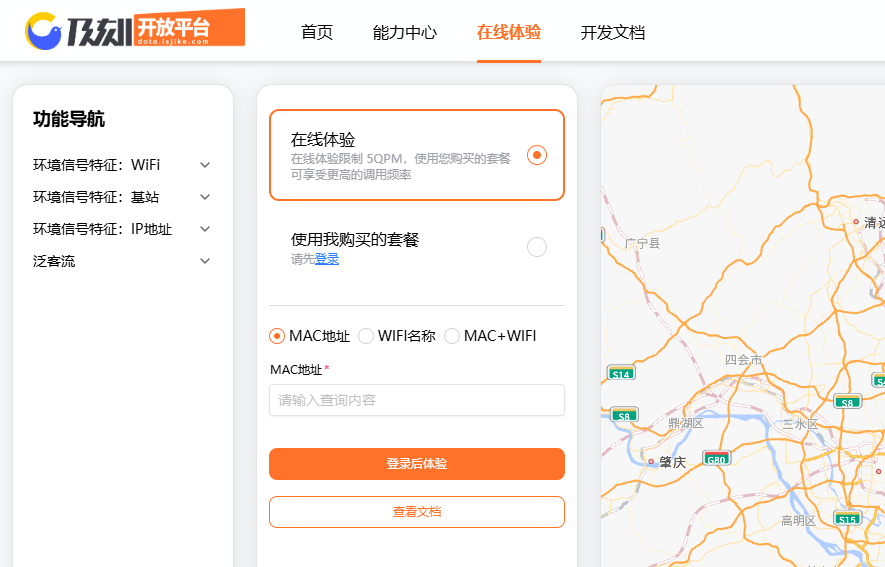The width and height of the screenshot is (885, 567).
Task: Open the 能力中心 tab
Action: click(405, 32)
